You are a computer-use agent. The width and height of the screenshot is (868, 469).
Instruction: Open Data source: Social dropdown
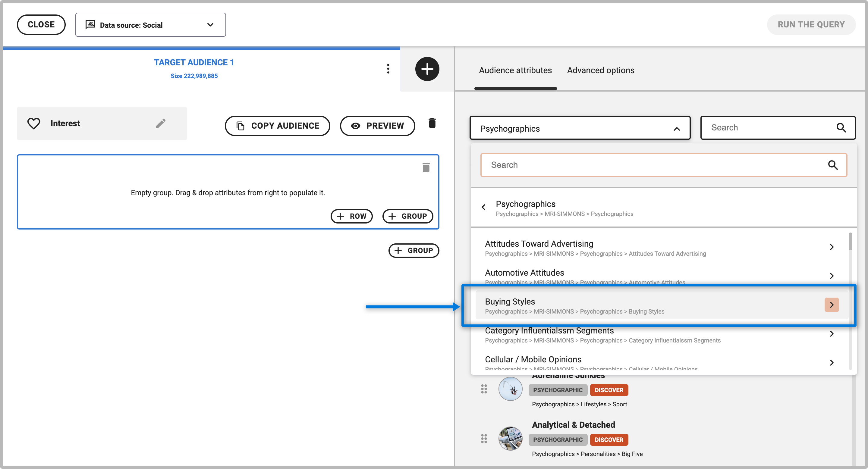point(150,25)
